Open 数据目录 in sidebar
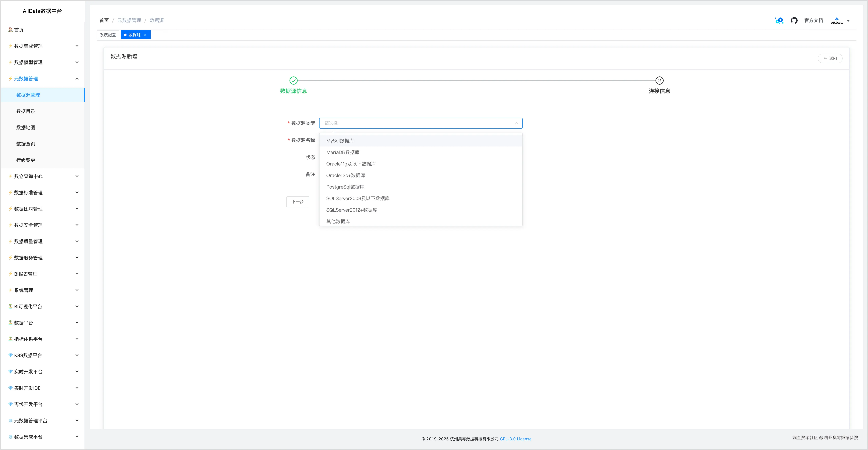 (26, 111)
